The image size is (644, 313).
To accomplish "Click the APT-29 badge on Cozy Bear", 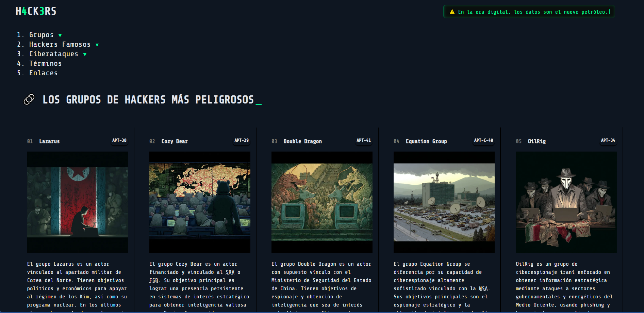I will 242,140.
